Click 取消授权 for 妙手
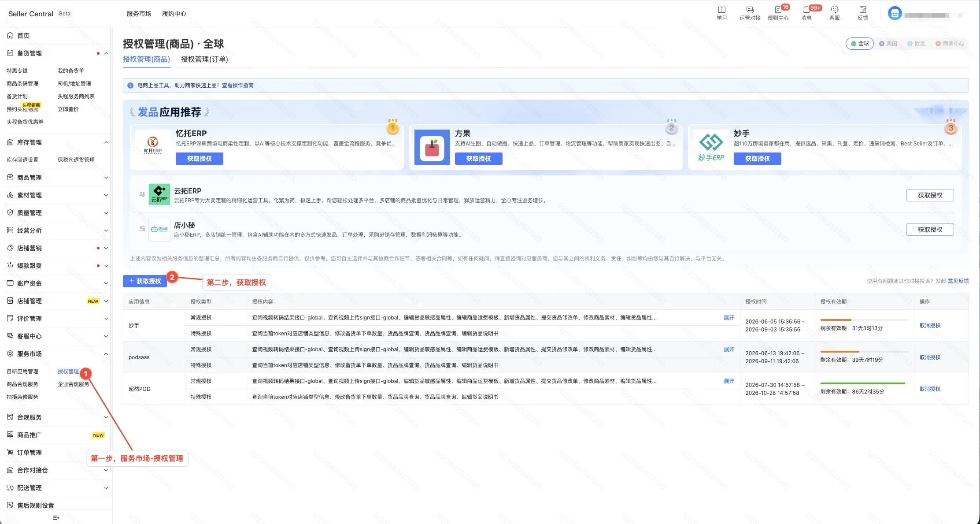The width and height of the screenshot is (980, 524). pos(930,326)
